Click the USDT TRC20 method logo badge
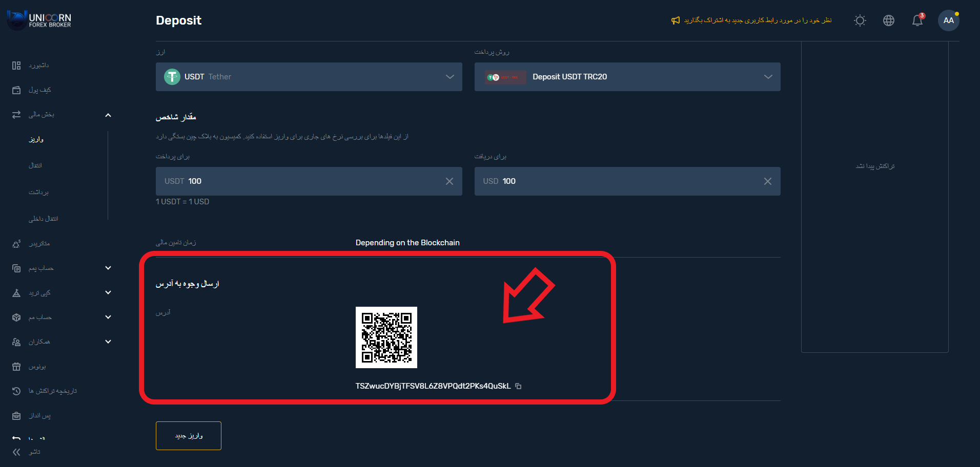980x467 pixels. tap(505, 77)
